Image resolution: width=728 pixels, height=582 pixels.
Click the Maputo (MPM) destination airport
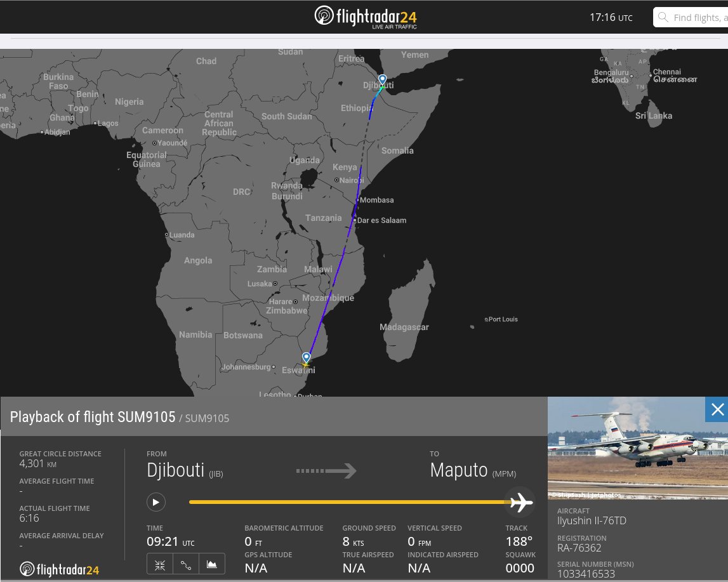coord(473,470)
